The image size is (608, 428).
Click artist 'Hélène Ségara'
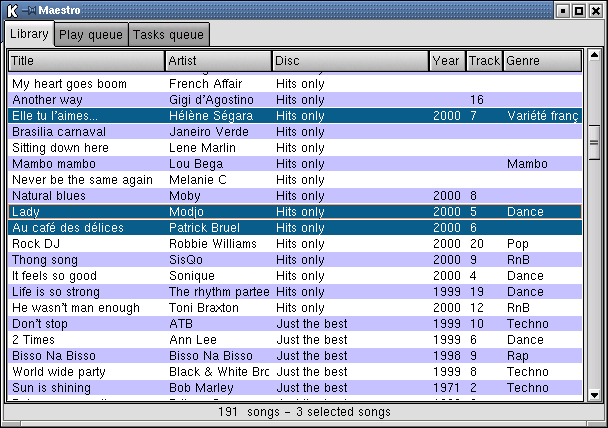pyautogui.click(x=211, y=116)
